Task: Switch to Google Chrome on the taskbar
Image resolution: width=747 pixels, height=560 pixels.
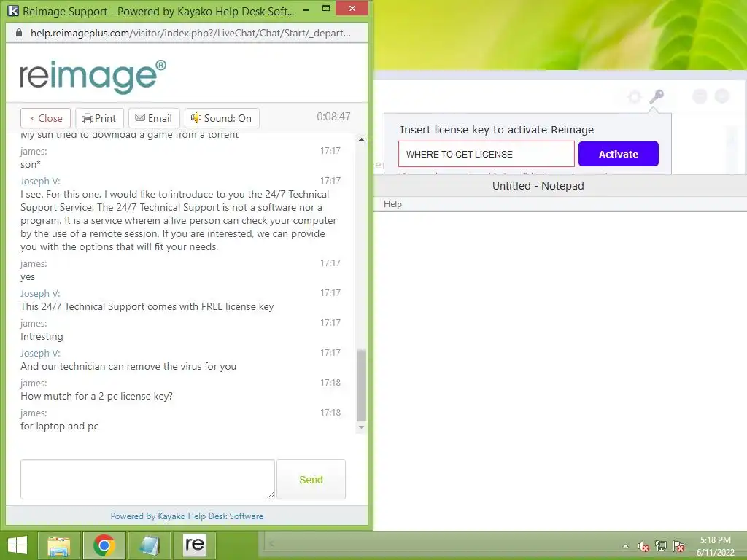Action: pos(104,545)
